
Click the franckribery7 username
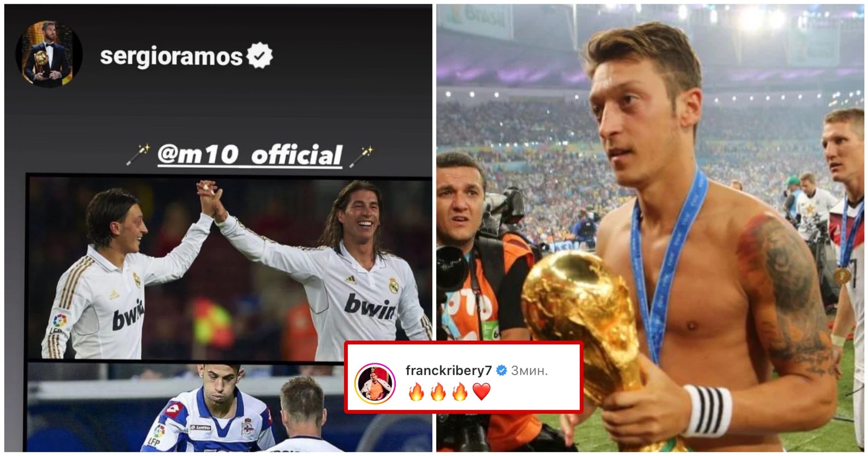(449, 370)
